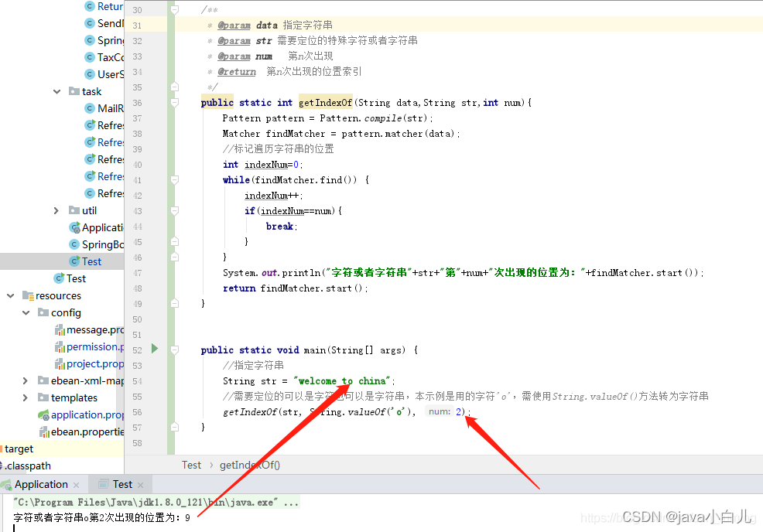
Task: Fold the main method at line 52
Action: pos(174,350)
